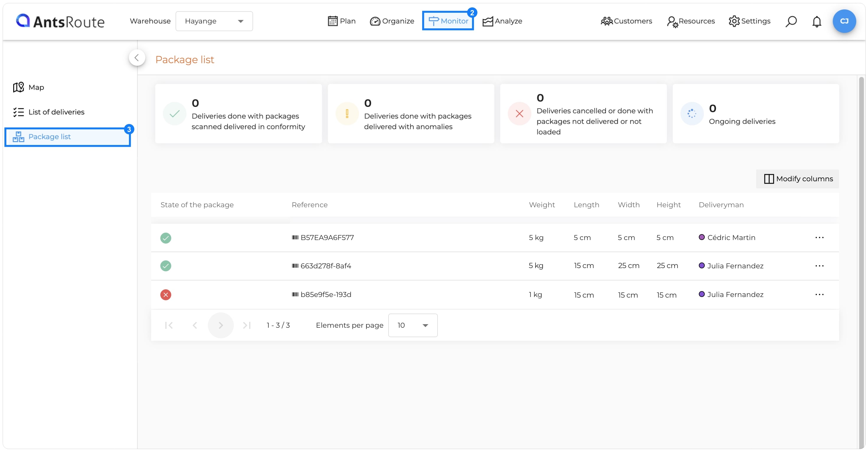Select reference b85e9f5e-193d
868x452 pixels.
[326, 295]
